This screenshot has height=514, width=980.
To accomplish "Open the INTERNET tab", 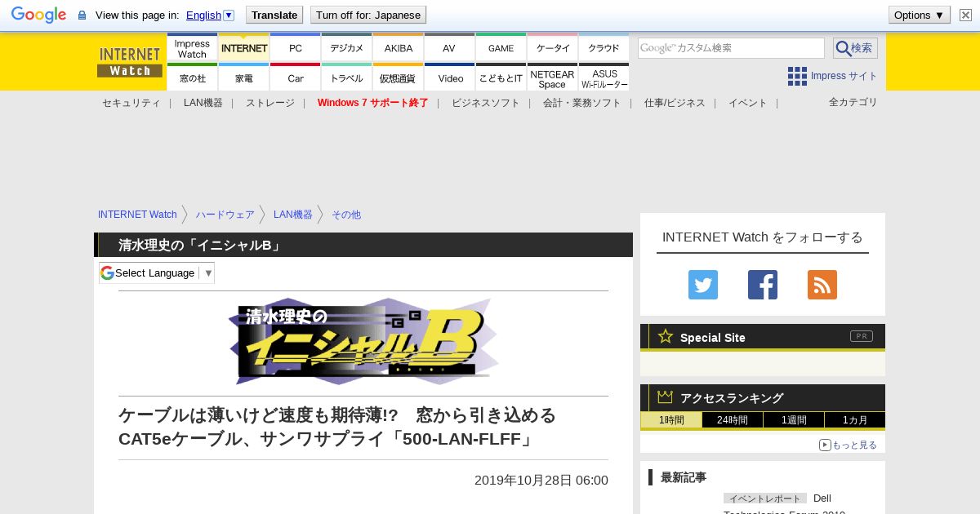I will [244, 48].
